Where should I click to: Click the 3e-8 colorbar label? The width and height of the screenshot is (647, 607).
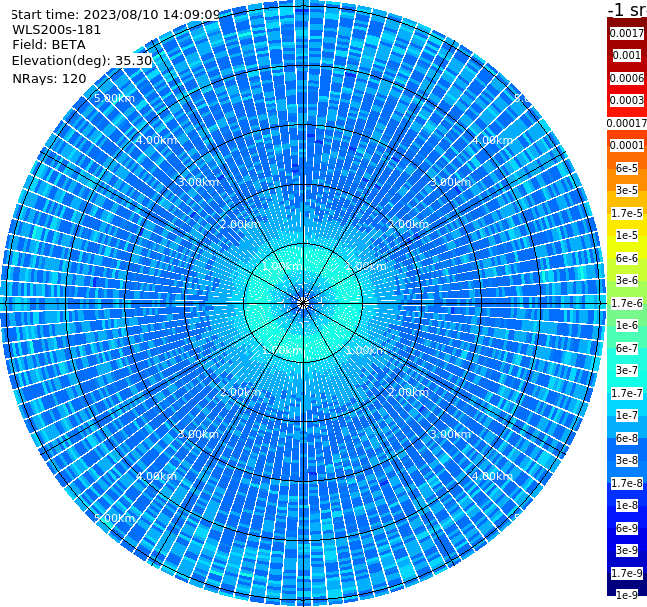click(627, 460)
